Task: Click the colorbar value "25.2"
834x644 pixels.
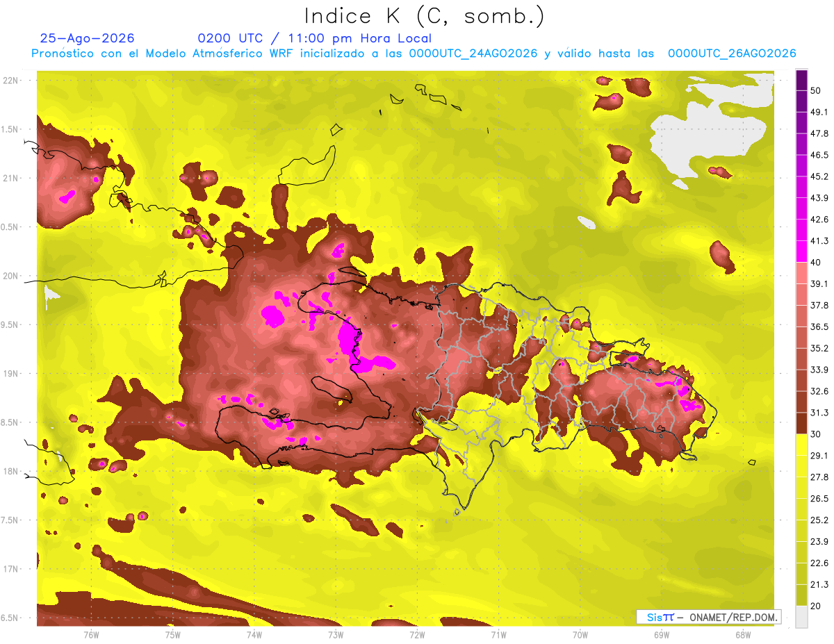Action: coord(819,520)
